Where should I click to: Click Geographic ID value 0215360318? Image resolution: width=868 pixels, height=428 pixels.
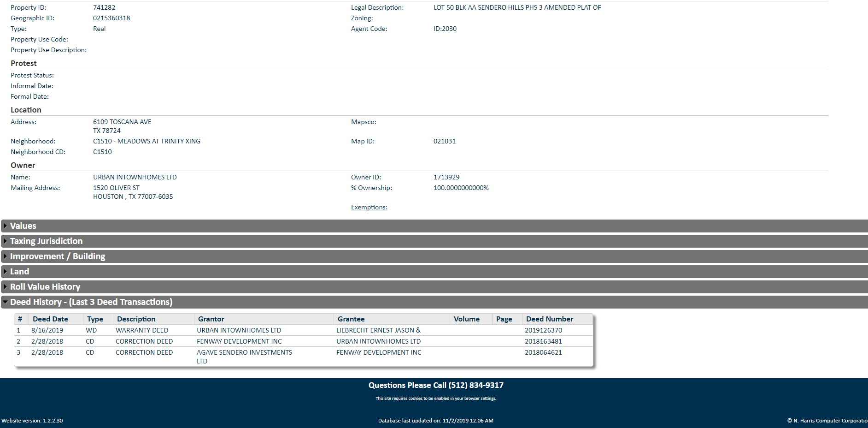pos(111,18)
